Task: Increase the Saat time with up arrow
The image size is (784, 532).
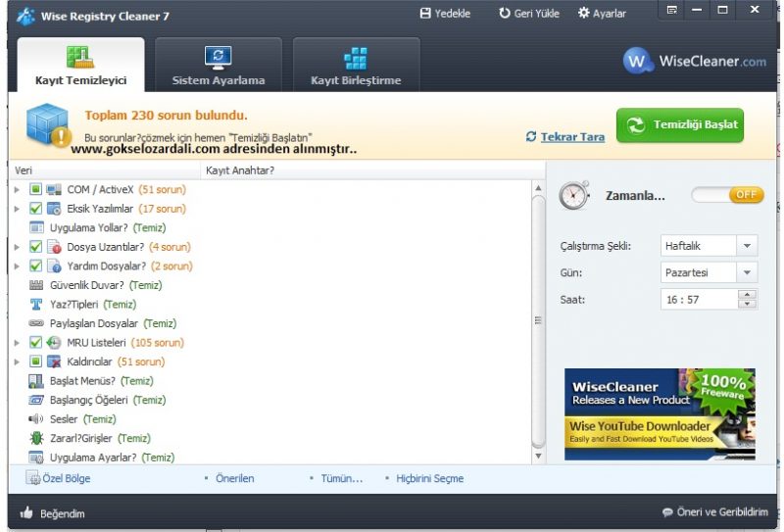Action: [747, 295]
